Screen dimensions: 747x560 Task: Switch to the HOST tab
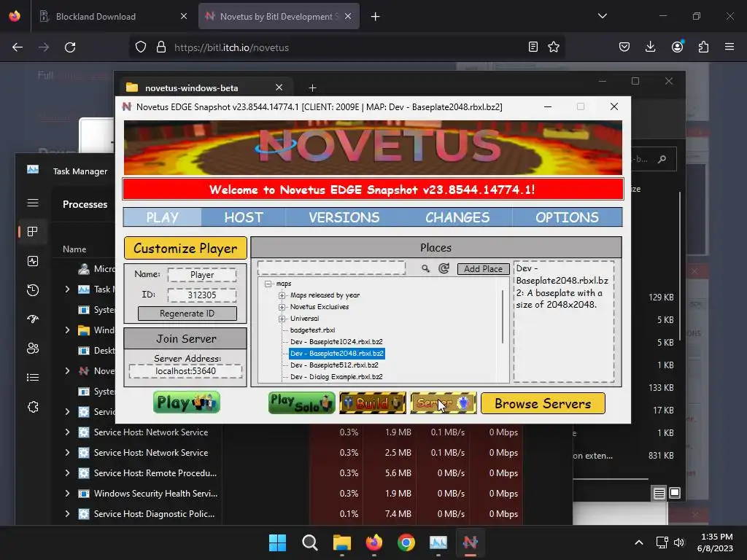244,217
